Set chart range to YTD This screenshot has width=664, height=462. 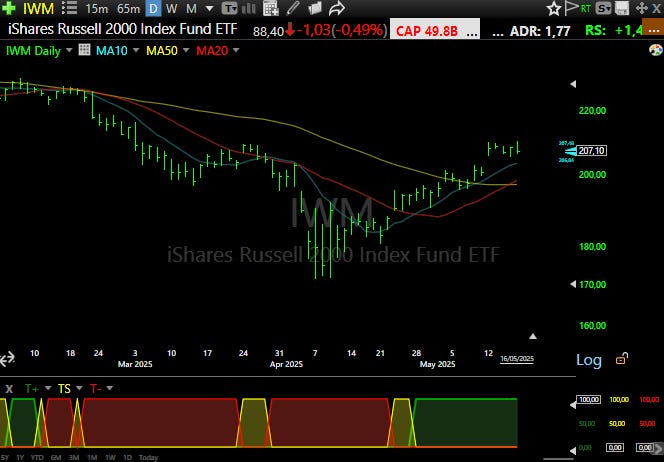click(37, 457)
